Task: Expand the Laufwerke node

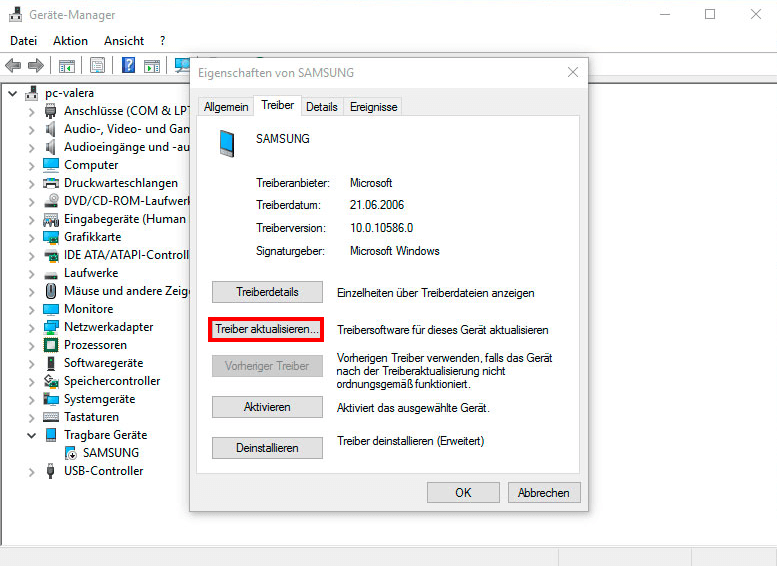Action: click(x=31, y=274)
